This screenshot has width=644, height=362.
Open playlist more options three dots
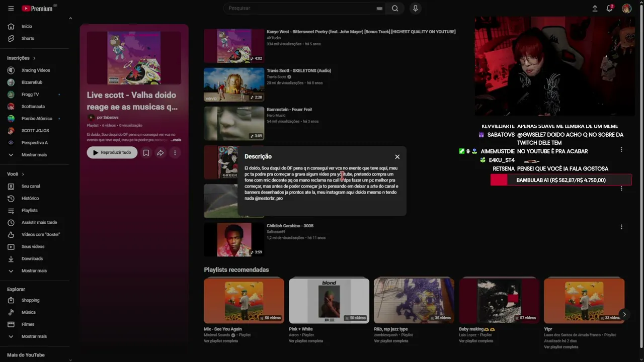click(175, 153)
